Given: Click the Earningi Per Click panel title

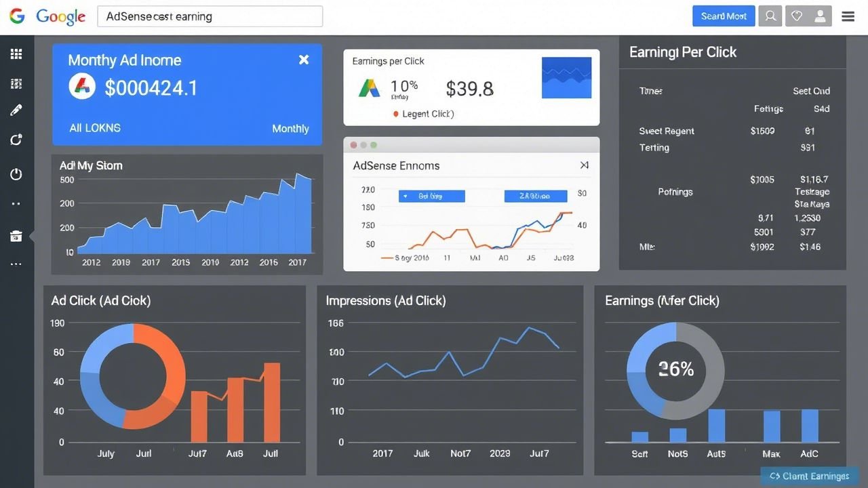Looking at the screenshot, I should [x=683, y=52].
